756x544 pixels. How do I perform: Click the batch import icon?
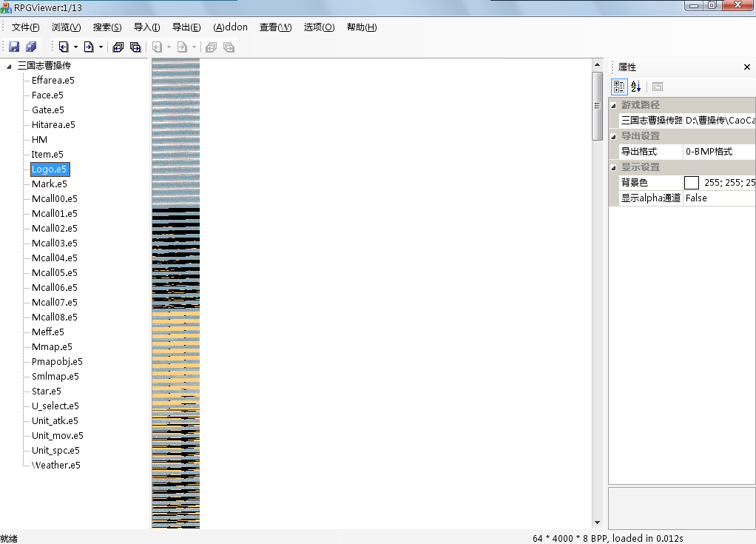118,47
